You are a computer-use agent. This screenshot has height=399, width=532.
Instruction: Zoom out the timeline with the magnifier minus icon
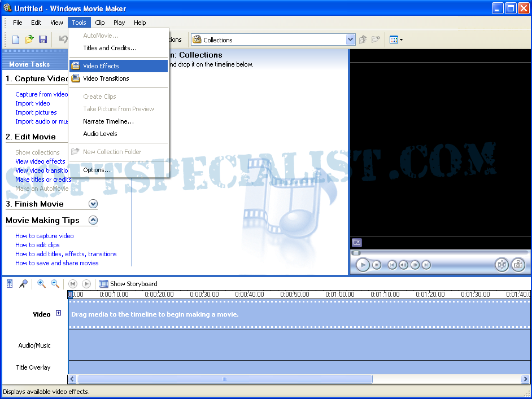tap(55, 284)
